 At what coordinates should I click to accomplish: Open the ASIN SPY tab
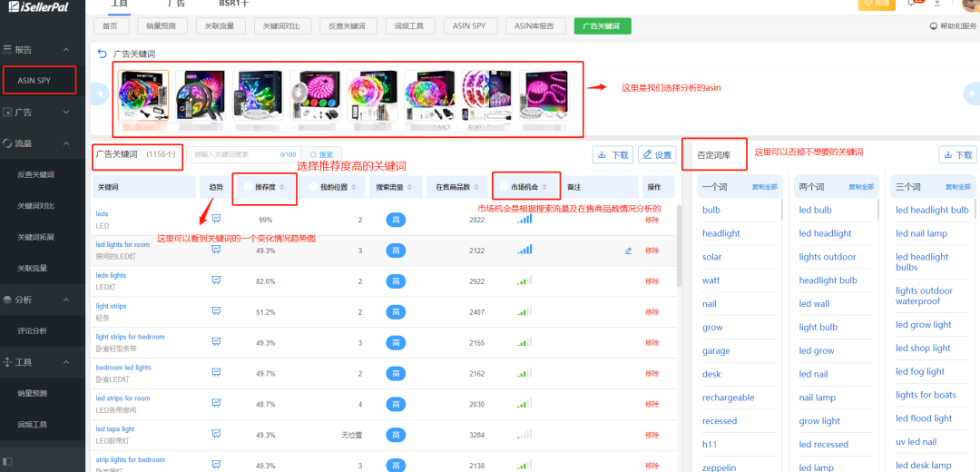coord(470,26)
